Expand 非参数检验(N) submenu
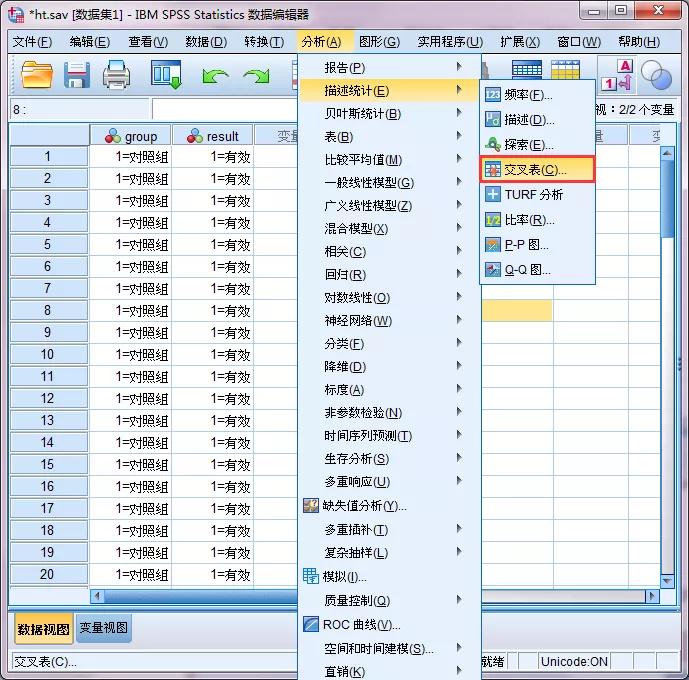The width and height of the screenshot is (689, 680). click(389, 413)
